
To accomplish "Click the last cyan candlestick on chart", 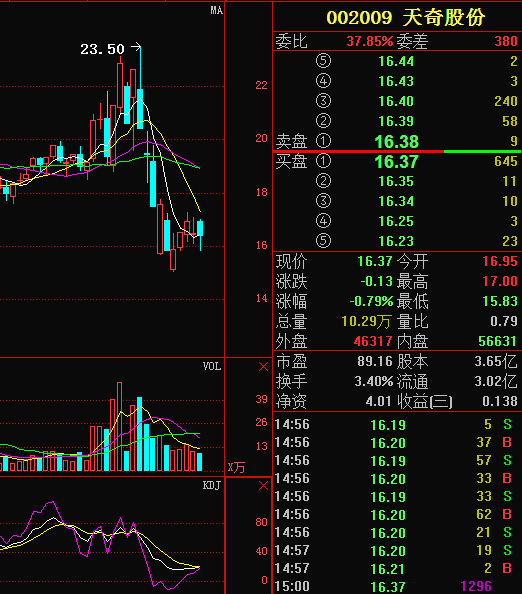I will click(200, 228).
